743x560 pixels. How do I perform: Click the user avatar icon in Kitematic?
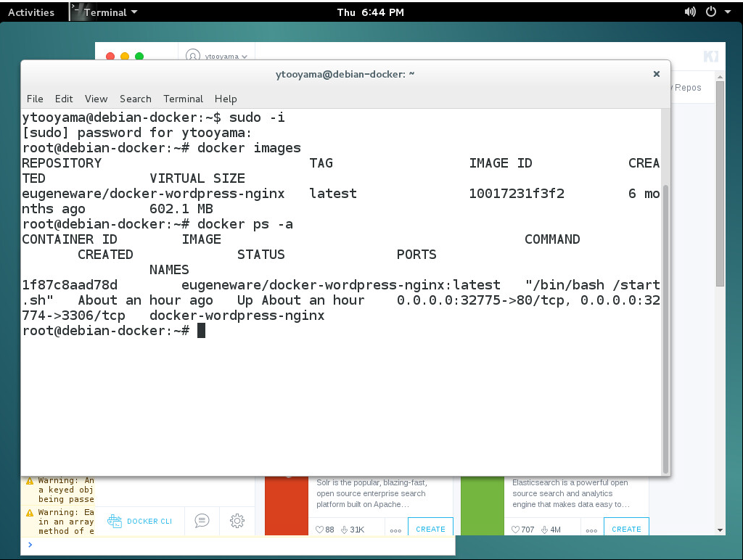pos(193,55)
